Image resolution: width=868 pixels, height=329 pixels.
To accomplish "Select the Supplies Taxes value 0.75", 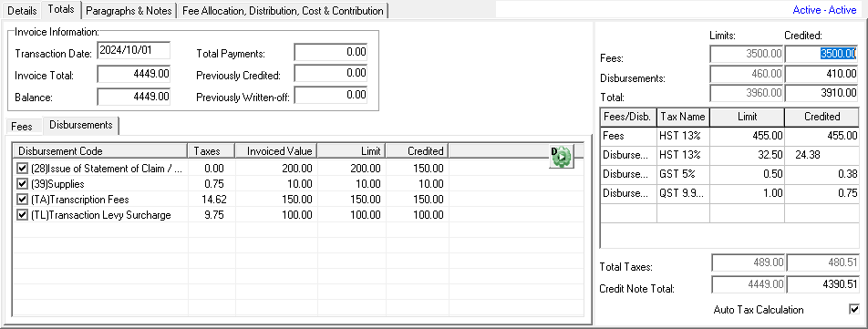I will 212,184.
